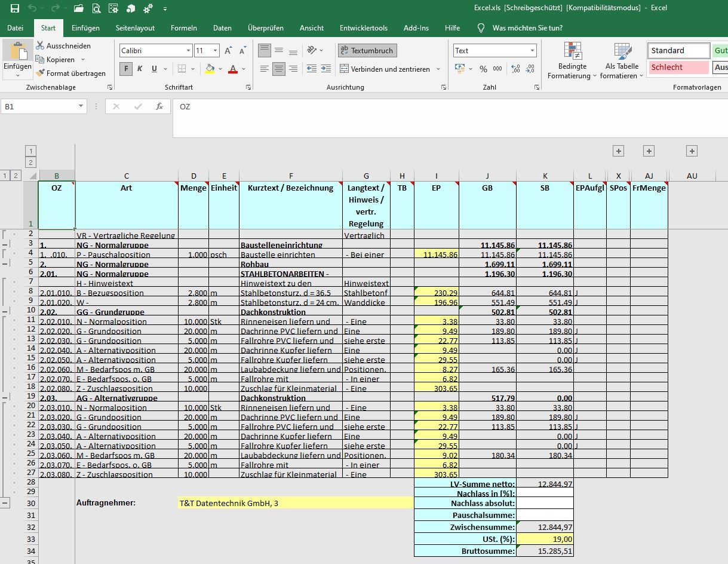Open Bedingte Formatierung menu
Viewport: 728px width, 564px height.
coord(572,62)
